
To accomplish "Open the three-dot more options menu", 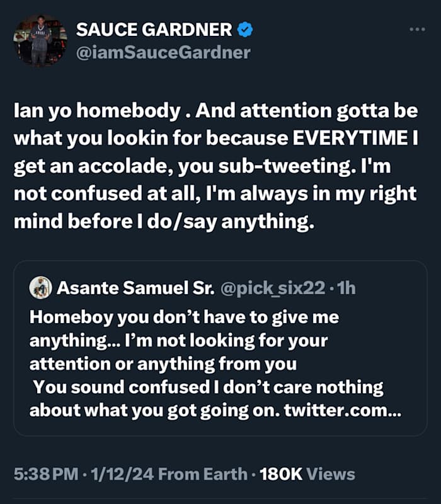I will tap(417, 29).
